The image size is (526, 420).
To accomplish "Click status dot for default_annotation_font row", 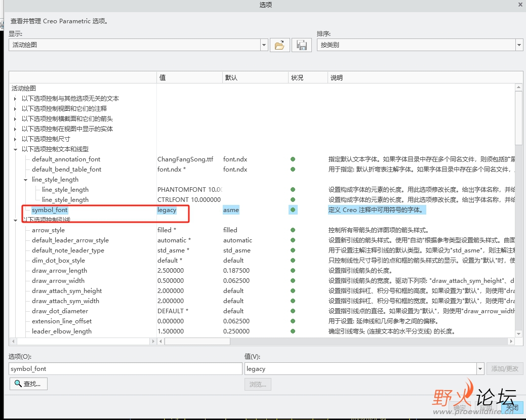I will point(293,159).
